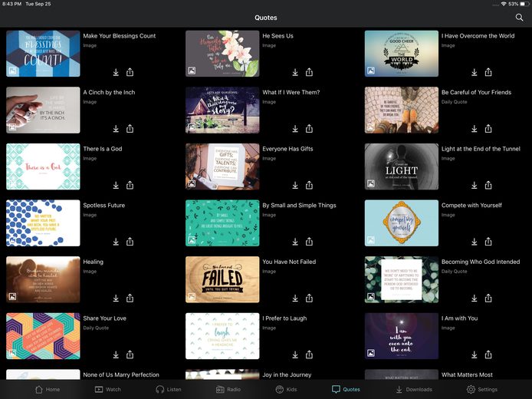Share Light at the End of the Tunnel

click(488, 185)
